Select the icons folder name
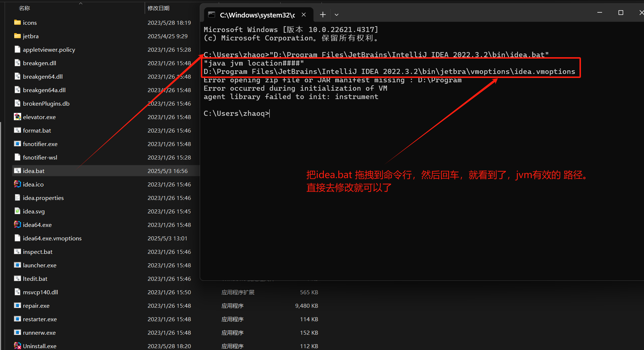Viewport: 644px width, 350px height. coord(30,23)
